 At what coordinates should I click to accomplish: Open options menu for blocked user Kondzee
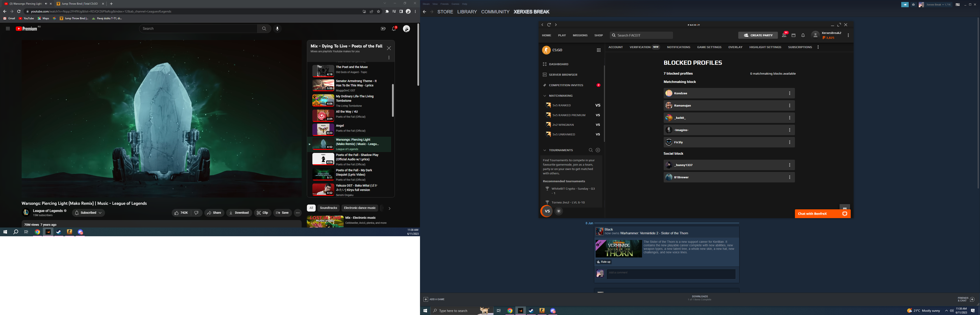point(789,93)
